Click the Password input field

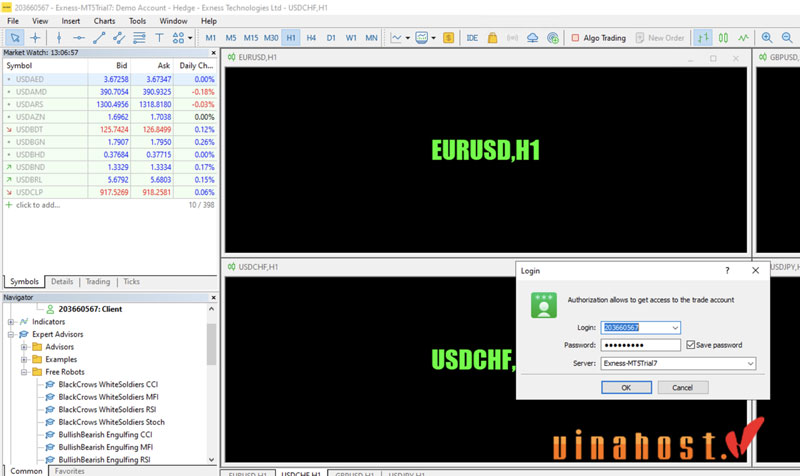pyautogui.click(x=640, y=345)
